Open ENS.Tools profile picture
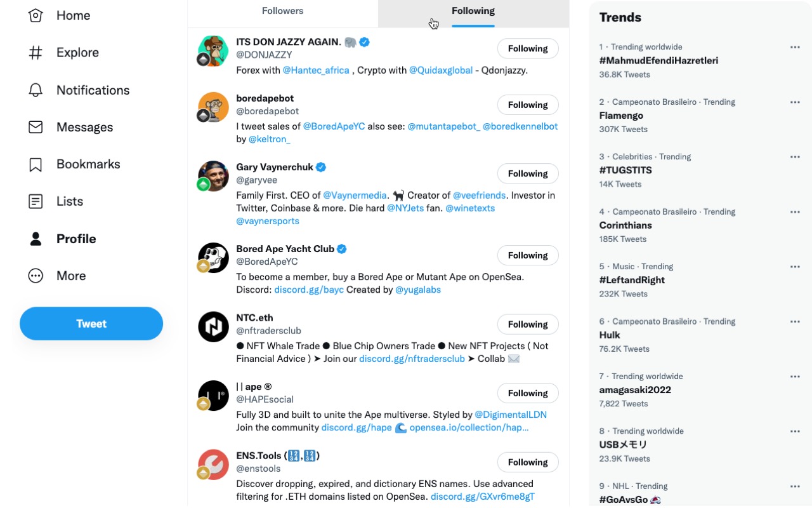The width and height of the screenshot is (812, 508). 213,464
